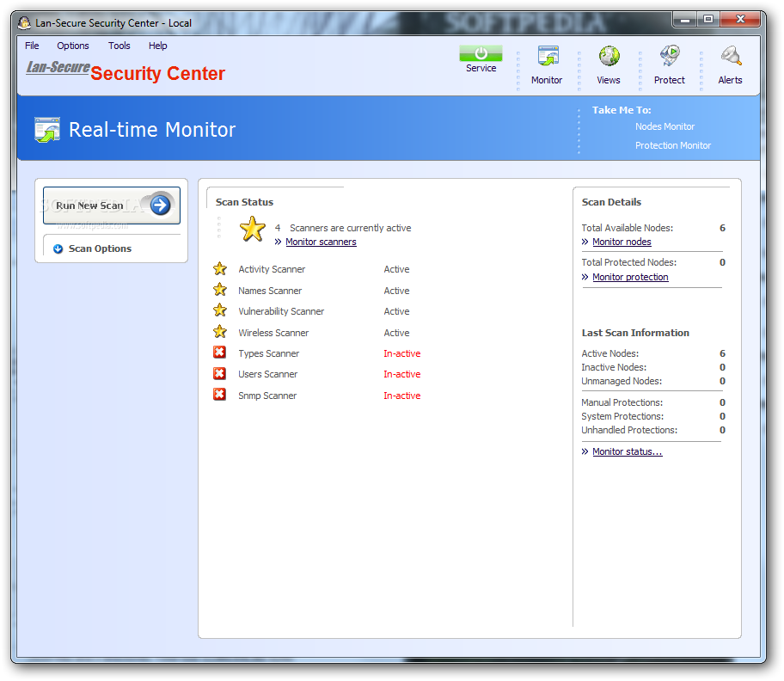Select the Names Scanner label

270,291
